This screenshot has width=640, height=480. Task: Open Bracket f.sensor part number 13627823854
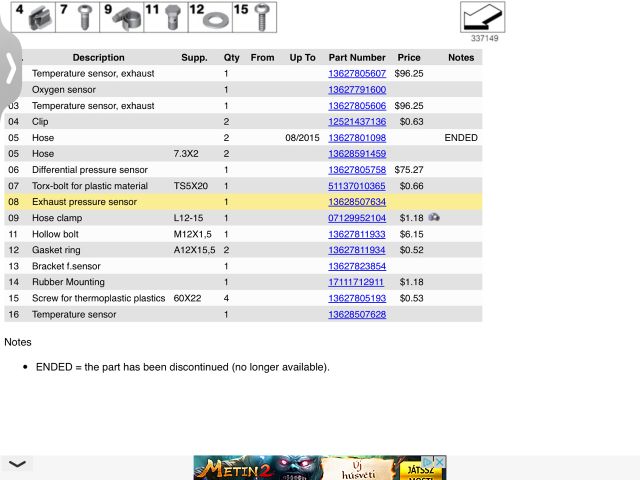356,266
